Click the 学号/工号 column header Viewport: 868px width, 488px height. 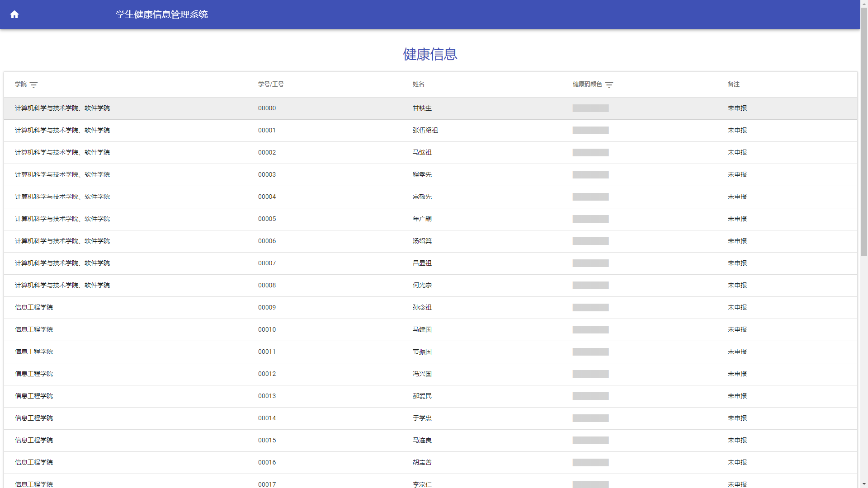coord(271,84)
